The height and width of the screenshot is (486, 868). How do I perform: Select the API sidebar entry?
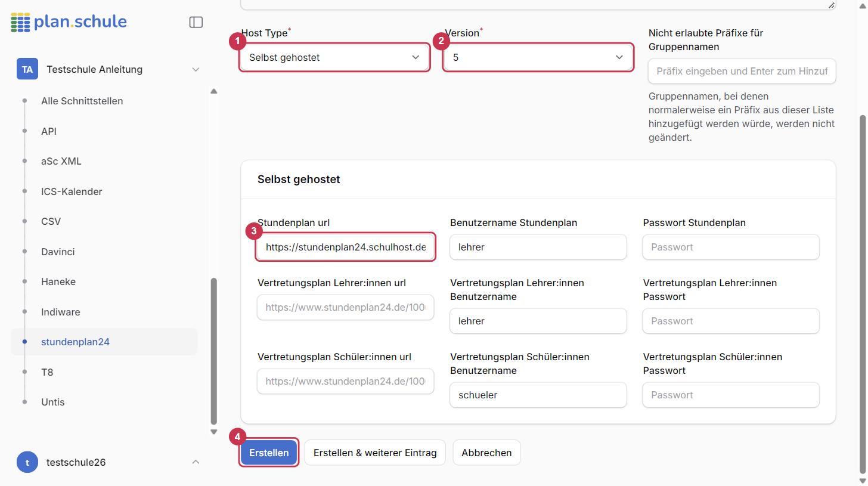click(49, 131)
